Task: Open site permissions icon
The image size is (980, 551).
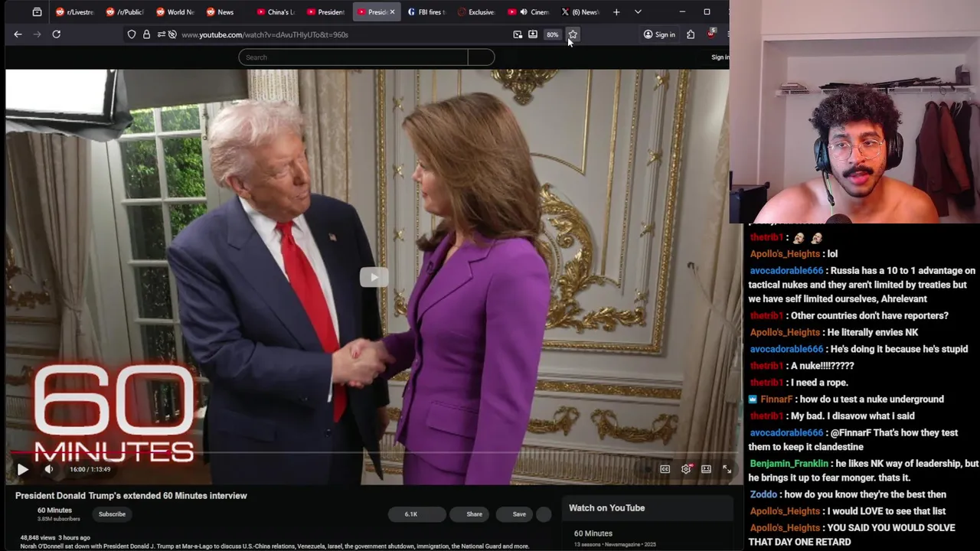Action: pos(161,34)
